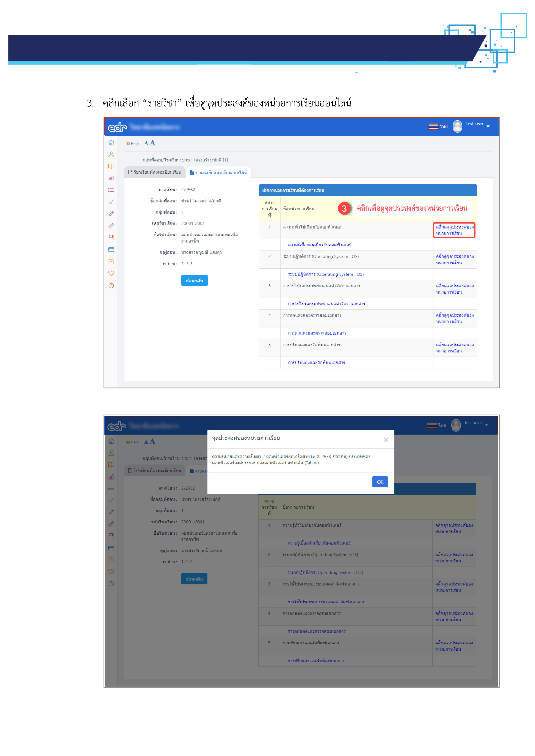Close the จุดประสงค์ของหน่วยการเรียน dialog with X
This screenshot has width=535, height=756.
(x=386, y=440)
